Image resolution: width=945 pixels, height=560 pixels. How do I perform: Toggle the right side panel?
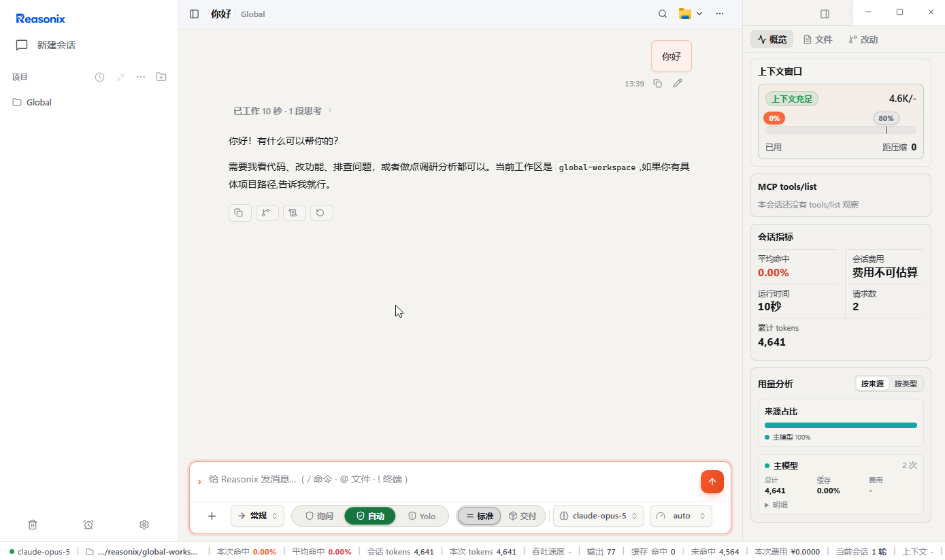825,14
